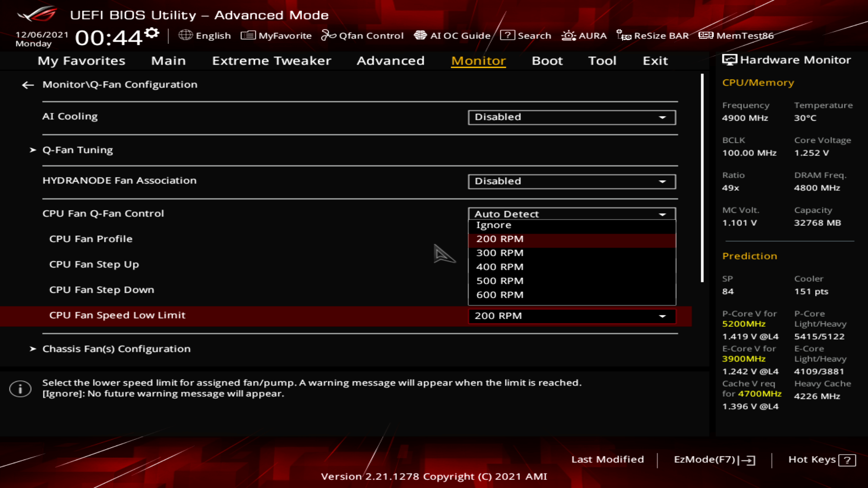Click the English language globe icon
This screenshot has height=488, width=868.
coord(185,35)
